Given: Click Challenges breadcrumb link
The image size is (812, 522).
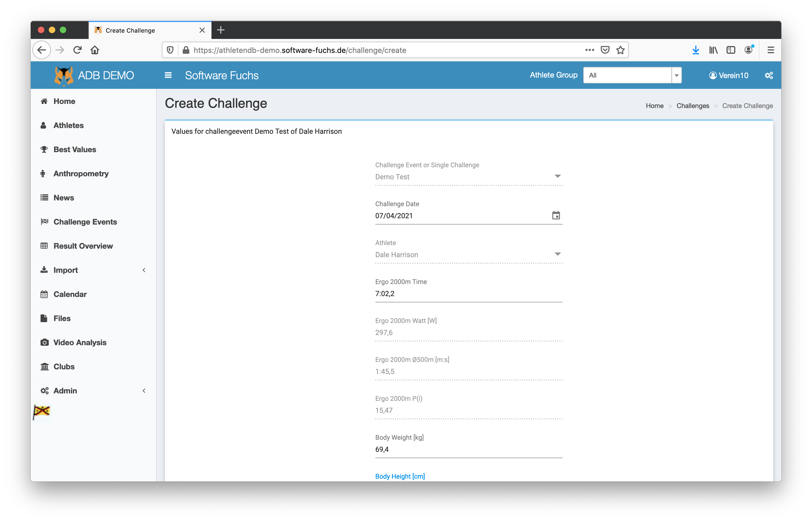Looking at the screenshot, I should (x=693, y=106).
